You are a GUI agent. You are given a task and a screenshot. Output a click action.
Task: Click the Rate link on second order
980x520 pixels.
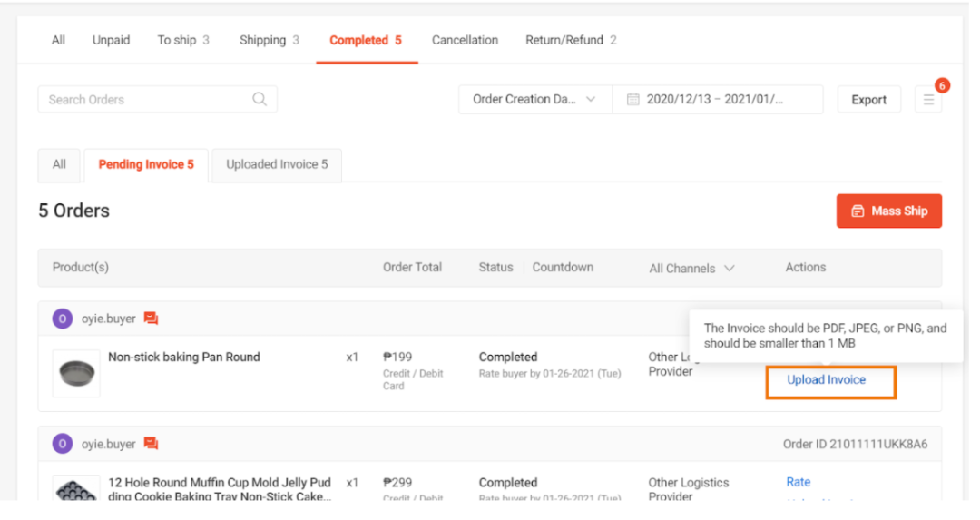pyautogui.click(x=799, y=482)
